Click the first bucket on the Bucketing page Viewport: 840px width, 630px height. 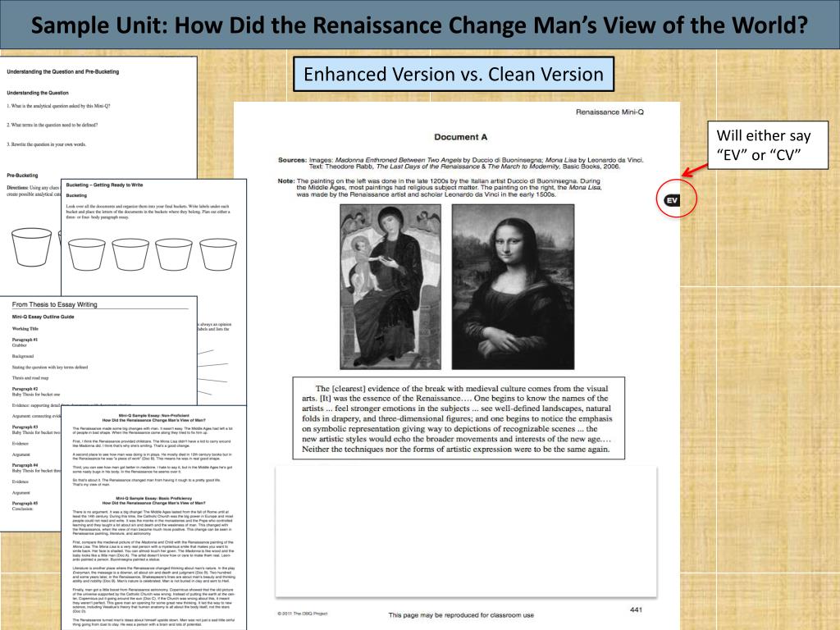(x=87, y=254)
